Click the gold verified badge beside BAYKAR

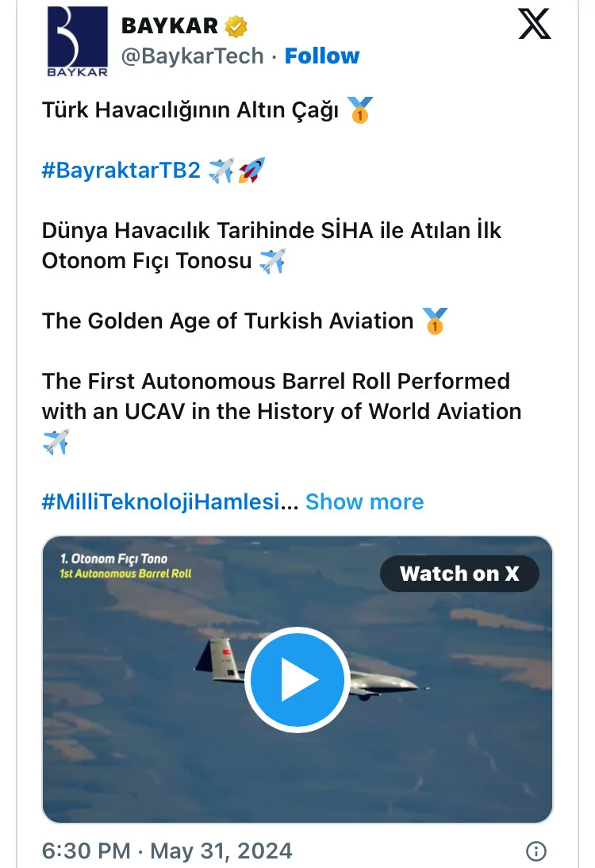click(236, 26)
